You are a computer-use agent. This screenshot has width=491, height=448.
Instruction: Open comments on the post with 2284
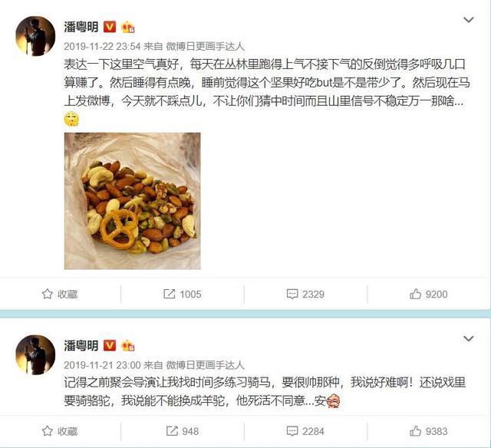[292, 431]
